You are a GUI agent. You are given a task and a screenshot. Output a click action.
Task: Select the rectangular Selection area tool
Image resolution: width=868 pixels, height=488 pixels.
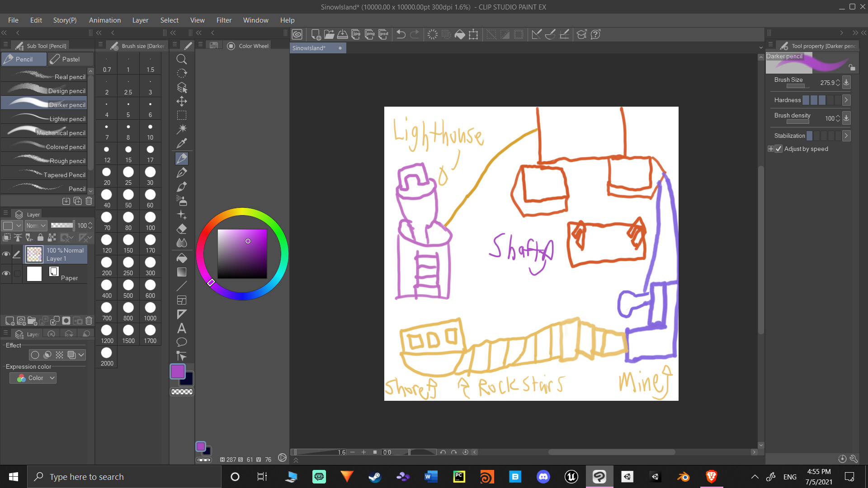point(182,115)
